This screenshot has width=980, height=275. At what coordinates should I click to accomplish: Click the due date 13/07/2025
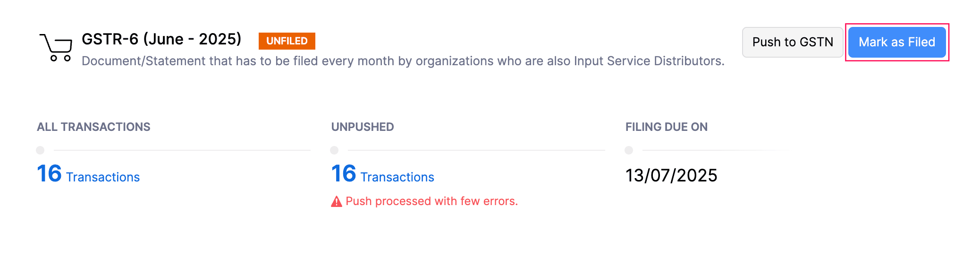(671, 175)
